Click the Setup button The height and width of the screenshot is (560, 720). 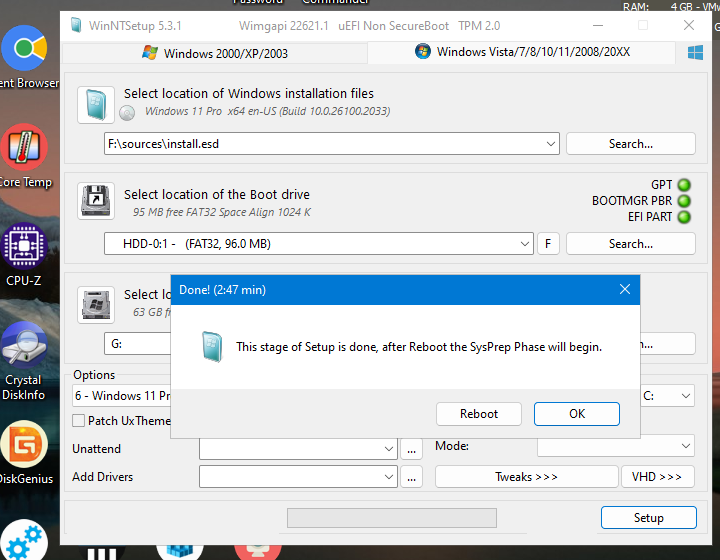click(648, 518)
